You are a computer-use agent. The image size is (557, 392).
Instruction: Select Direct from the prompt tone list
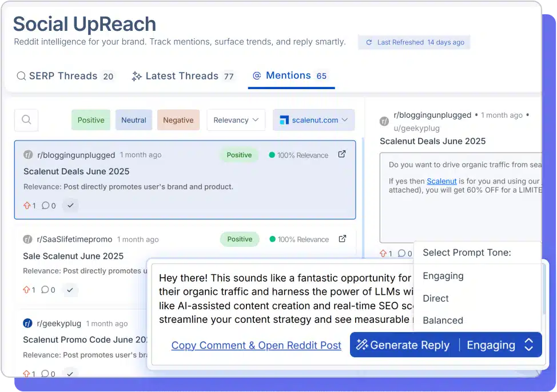click(436, 298)
